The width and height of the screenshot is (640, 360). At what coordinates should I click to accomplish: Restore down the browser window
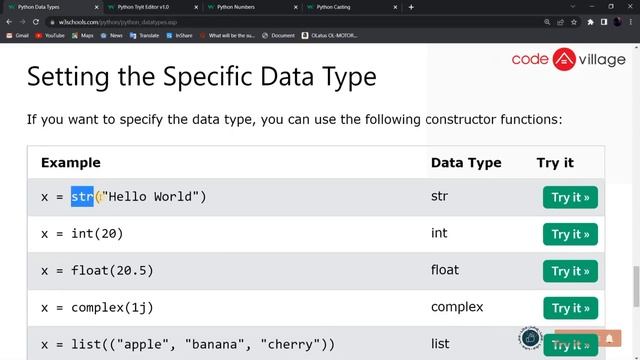pos(611,7)
